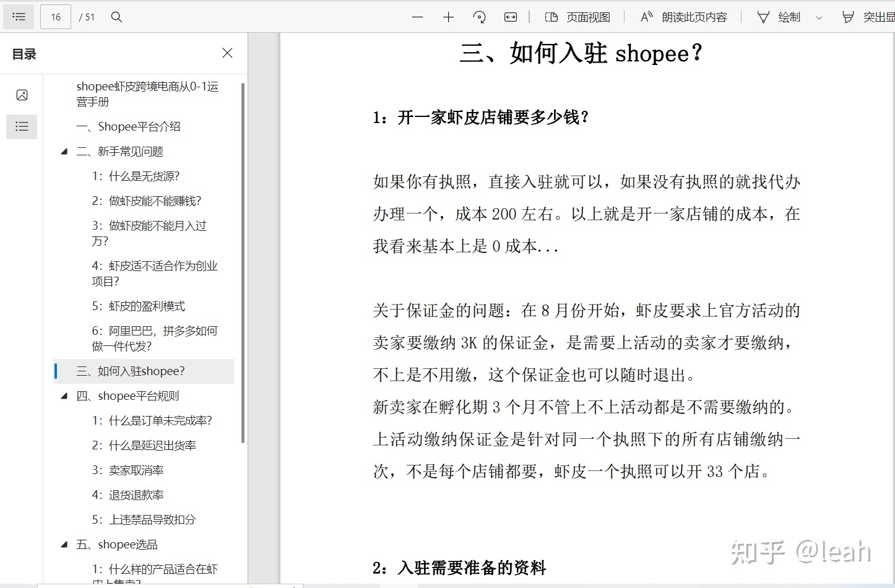Start 朗读此页内容 read aloud
The width and height of the screenshot is (895, 588).
coord(683,17)
